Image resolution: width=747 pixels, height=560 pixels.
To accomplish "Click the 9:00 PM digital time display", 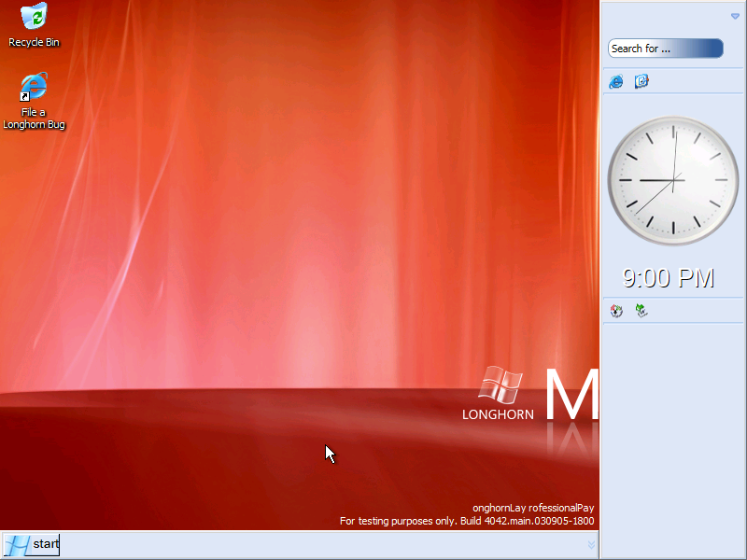I will pos(669,277).
